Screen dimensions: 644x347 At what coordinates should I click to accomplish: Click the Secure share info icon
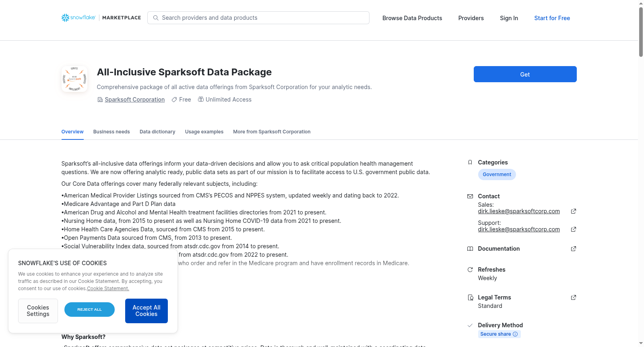coord(515,334)
